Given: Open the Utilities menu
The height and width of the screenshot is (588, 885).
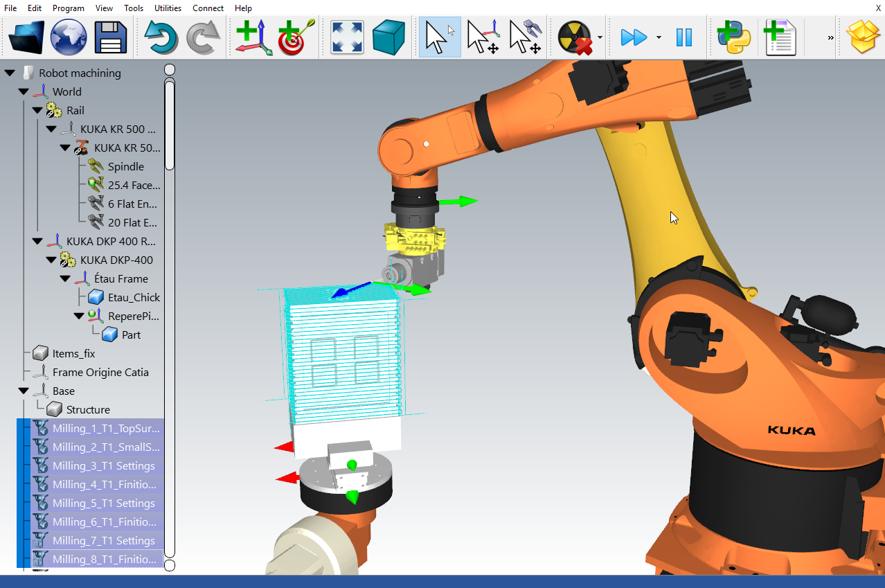Looking at the screenshot, I should tap(168, 8).
